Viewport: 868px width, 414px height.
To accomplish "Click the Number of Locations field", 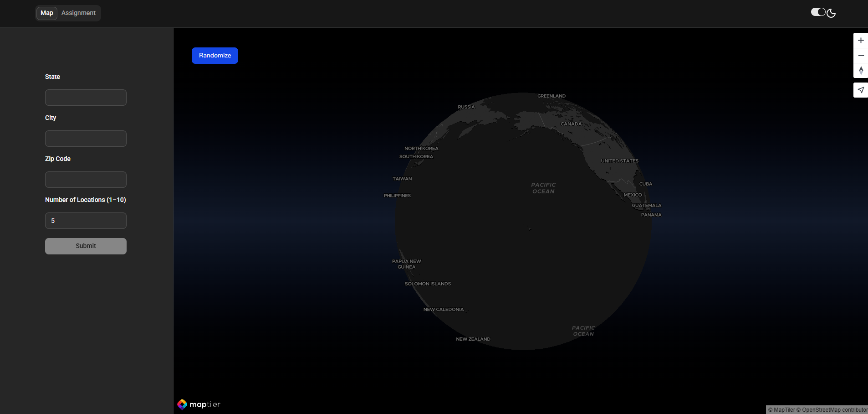I will pos(86,221).
